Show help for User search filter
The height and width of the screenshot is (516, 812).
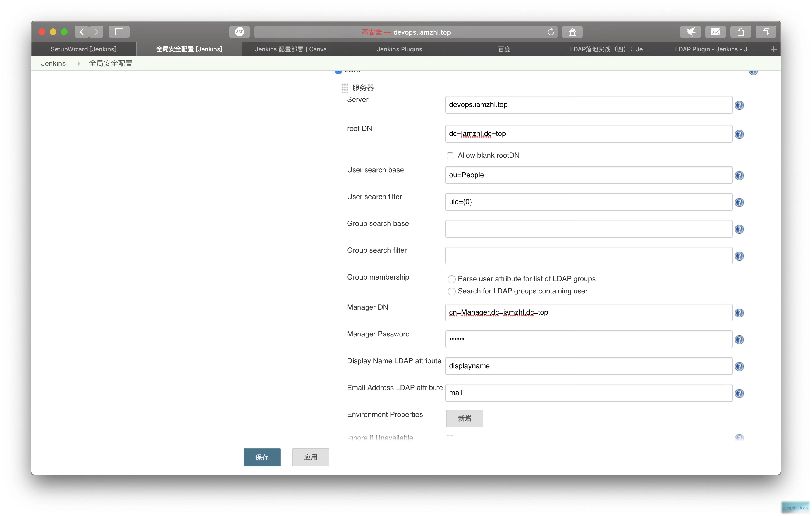coord(739,202)
